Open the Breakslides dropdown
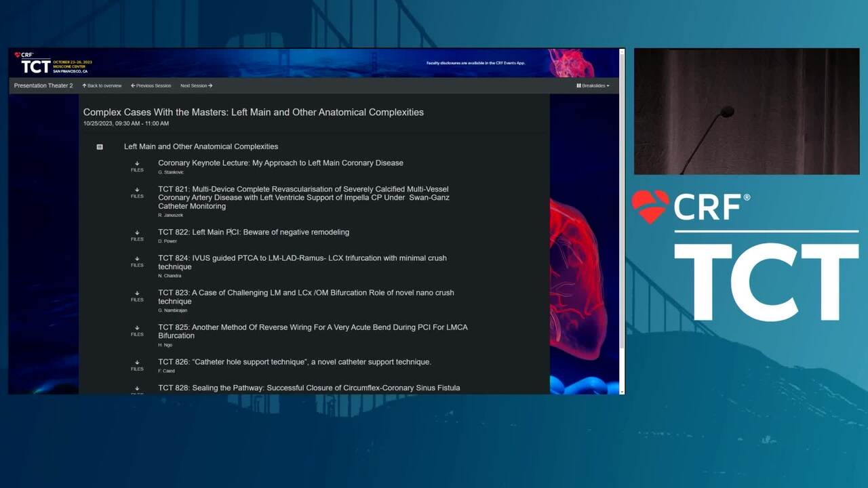The width and height of the screenshot is (868, 488). click(593, 86)
